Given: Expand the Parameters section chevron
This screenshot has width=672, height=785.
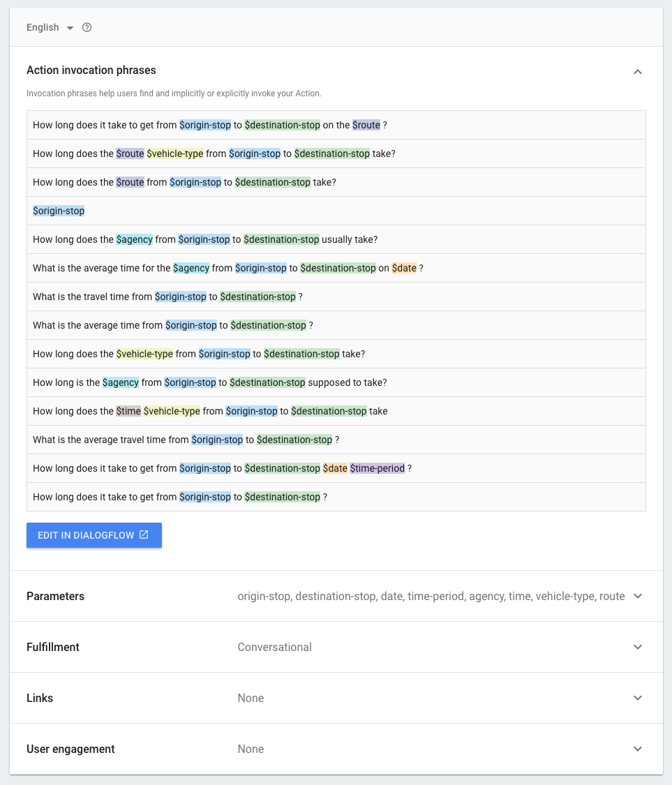Looking at the screenshot, I should 637,597.
